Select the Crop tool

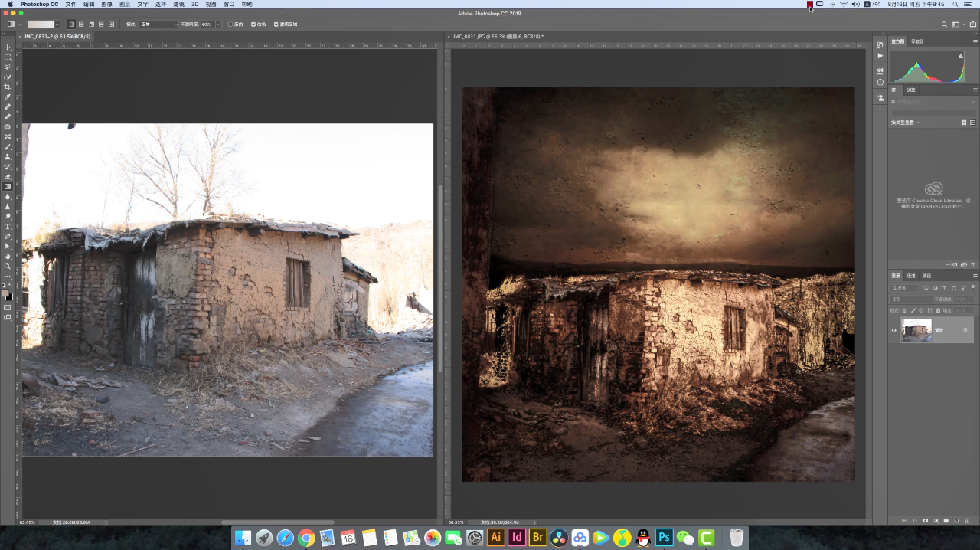(8, 87)
